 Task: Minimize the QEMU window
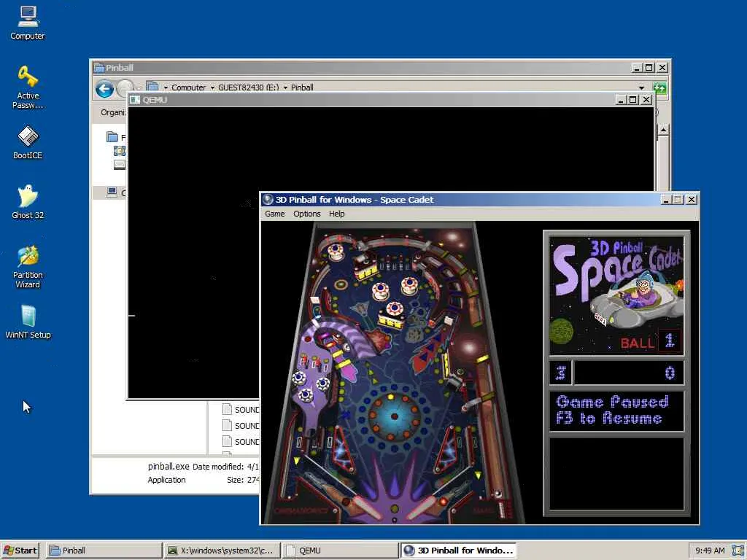(x=620, y=99)
